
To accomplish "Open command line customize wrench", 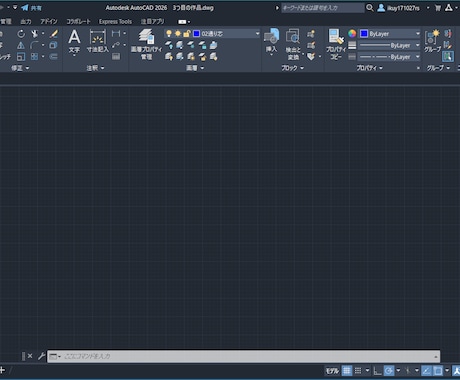I will coord(41,356).
